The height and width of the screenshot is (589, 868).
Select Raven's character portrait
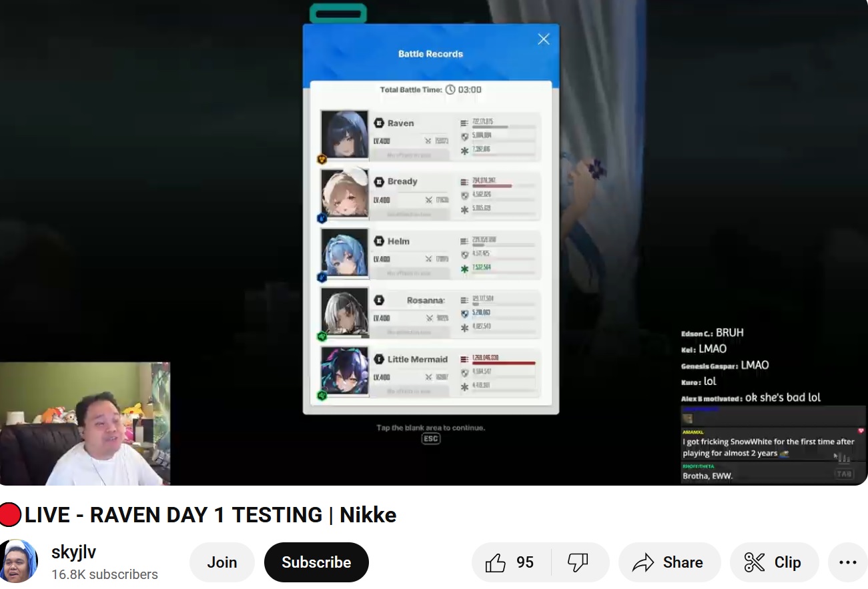click(344, 134)
